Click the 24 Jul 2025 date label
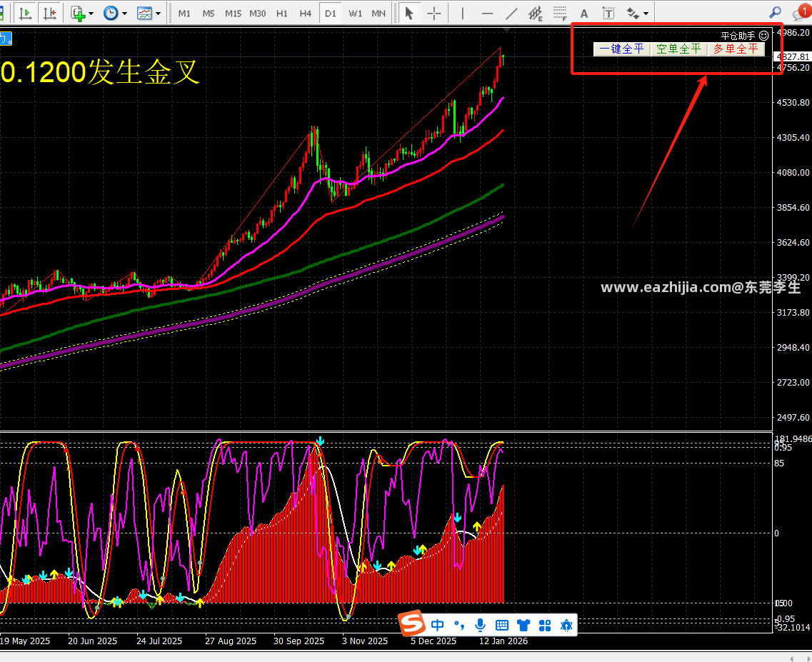 pyautogui.click(x=159, y=641)
